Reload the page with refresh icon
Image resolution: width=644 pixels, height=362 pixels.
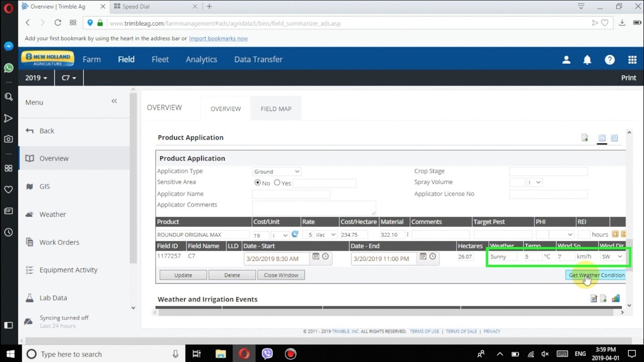pos(57,23)
